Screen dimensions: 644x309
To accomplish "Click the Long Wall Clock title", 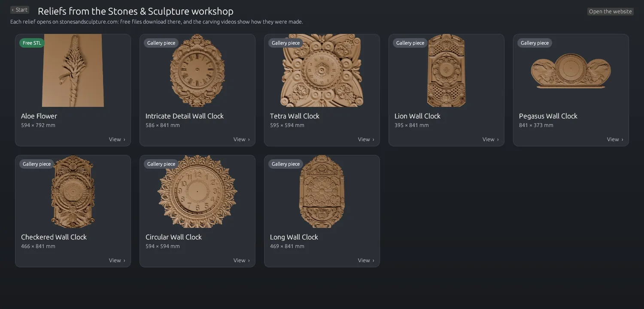I will [x=294, y=237].
